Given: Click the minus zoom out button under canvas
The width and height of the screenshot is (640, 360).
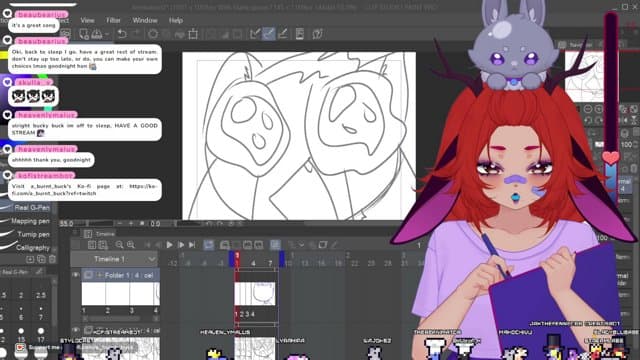Looking at the screenshot, I should [120, 224].
